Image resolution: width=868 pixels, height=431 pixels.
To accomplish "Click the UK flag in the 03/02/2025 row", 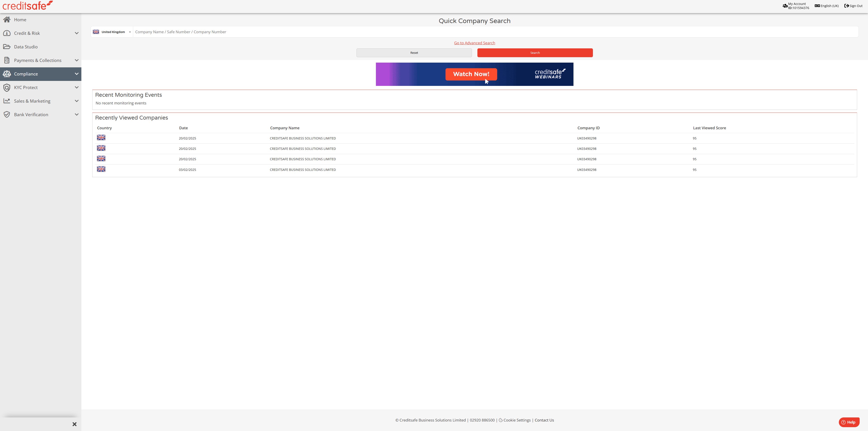I will [x=101, y=169].
